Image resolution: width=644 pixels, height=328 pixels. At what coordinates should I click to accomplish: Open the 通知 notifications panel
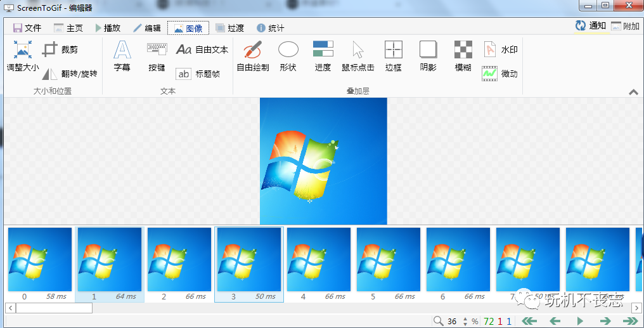[x=590, y=26]
